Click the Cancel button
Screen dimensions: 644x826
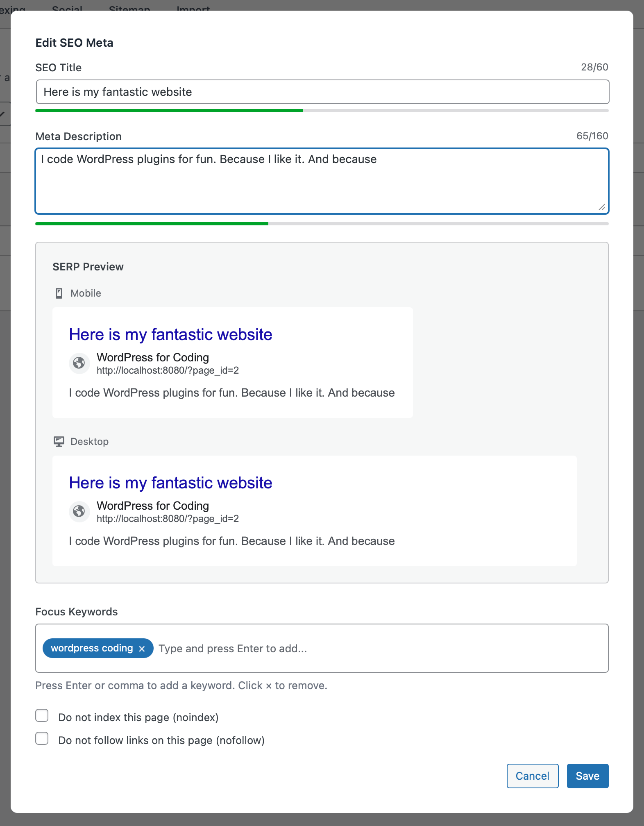[533, 776]
